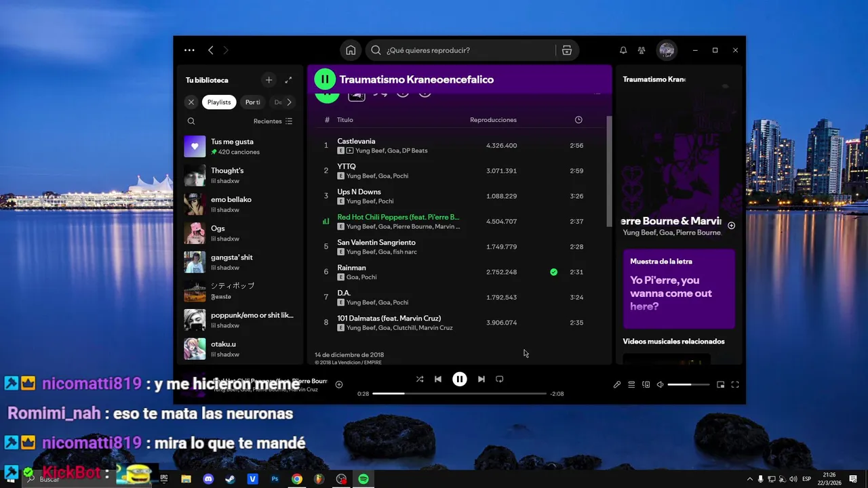This screenshot has height=488, width=868.
Task: Skip to the next track
Action: pyautogui.click(x=481, y=379)
